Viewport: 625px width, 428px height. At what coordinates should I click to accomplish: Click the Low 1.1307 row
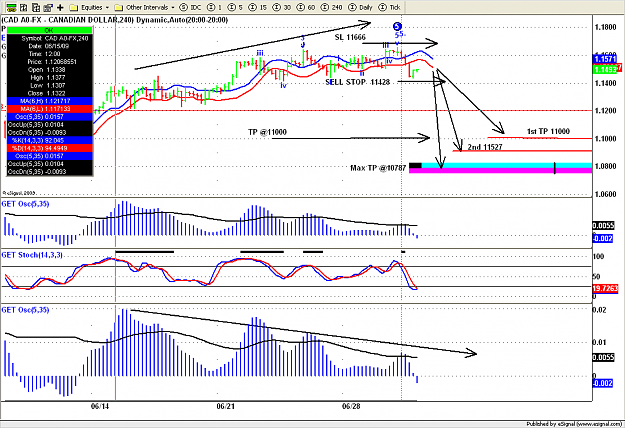tap(49, 85)
